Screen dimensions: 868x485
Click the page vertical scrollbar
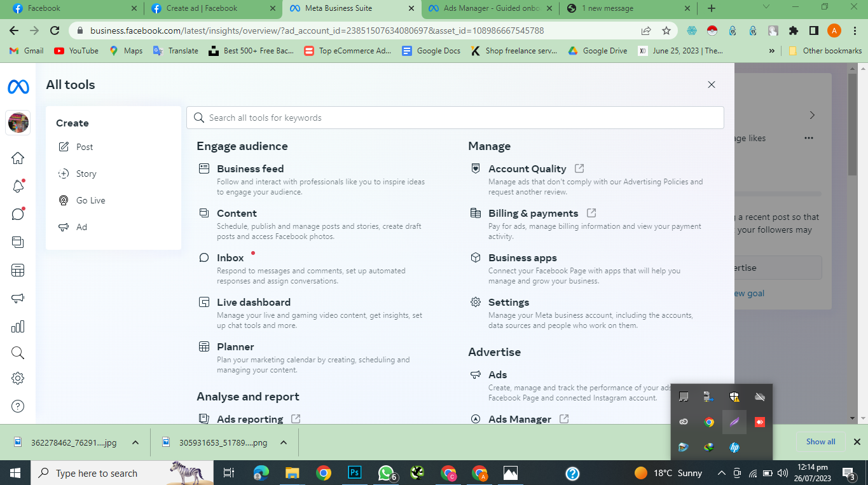853,124
